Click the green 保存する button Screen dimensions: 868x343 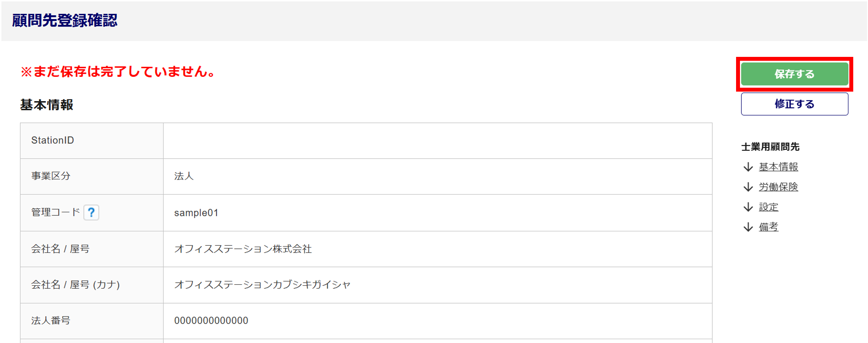(794, 74)
